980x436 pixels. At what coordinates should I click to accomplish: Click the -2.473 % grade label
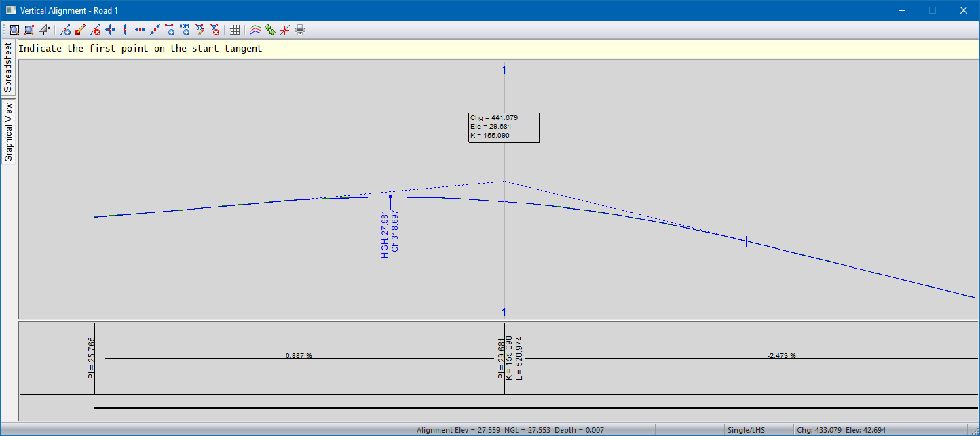pyautogui.click(x=781, y=356)
